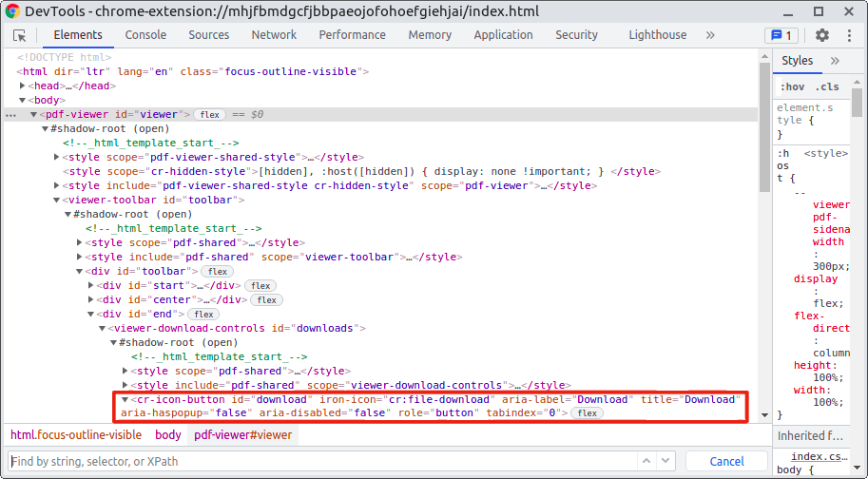Collapse the viewer-toolbar id toolbar node
The image size is (868, 479).
click(56, 200)
